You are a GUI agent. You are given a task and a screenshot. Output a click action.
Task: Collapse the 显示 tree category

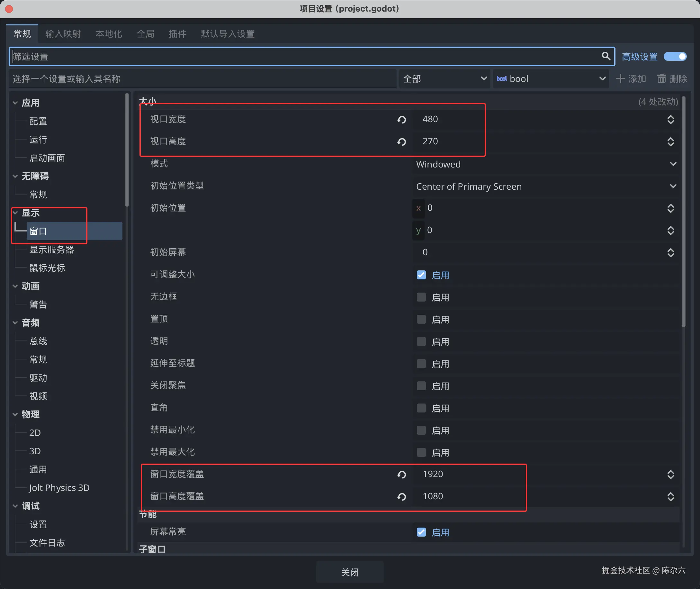click(x=15, y=213)
